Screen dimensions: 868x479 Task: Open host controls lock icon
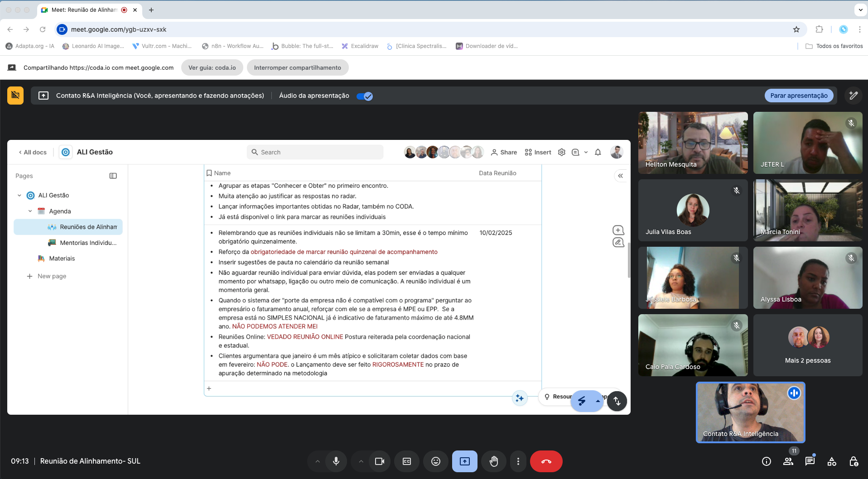(x=854, y=461)
